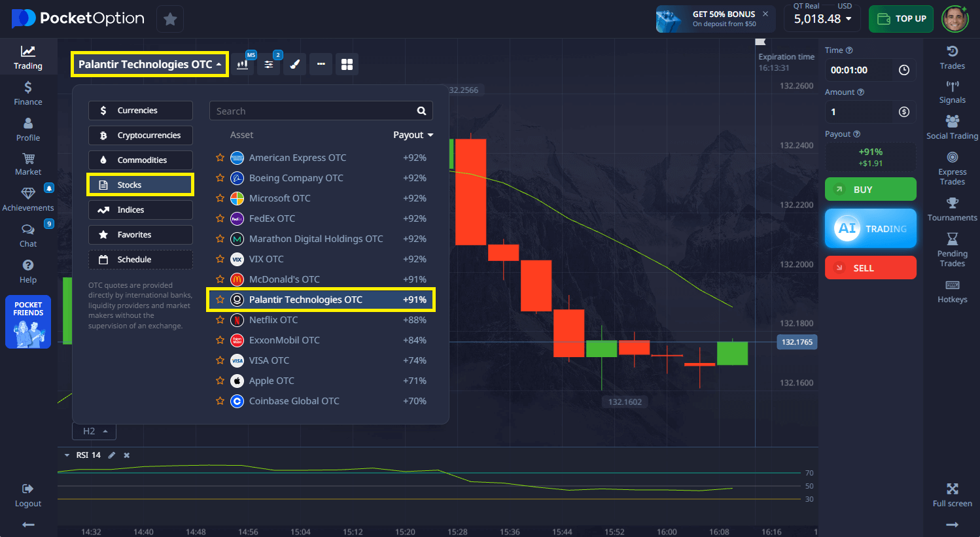
Task: Expand the H2 timeframe selector
Action: pos(94,432)
